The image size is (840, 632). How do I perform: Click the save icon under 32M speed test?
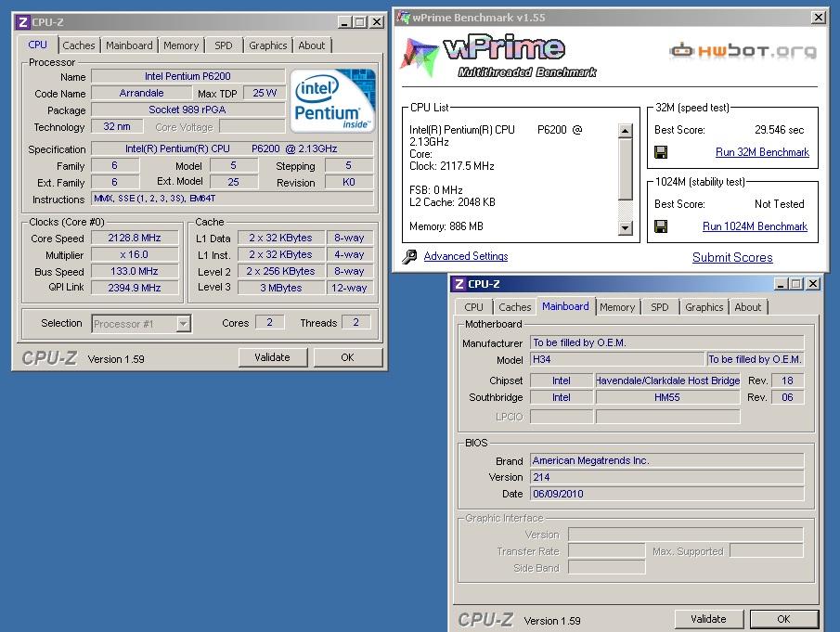[x=661, y=152]
